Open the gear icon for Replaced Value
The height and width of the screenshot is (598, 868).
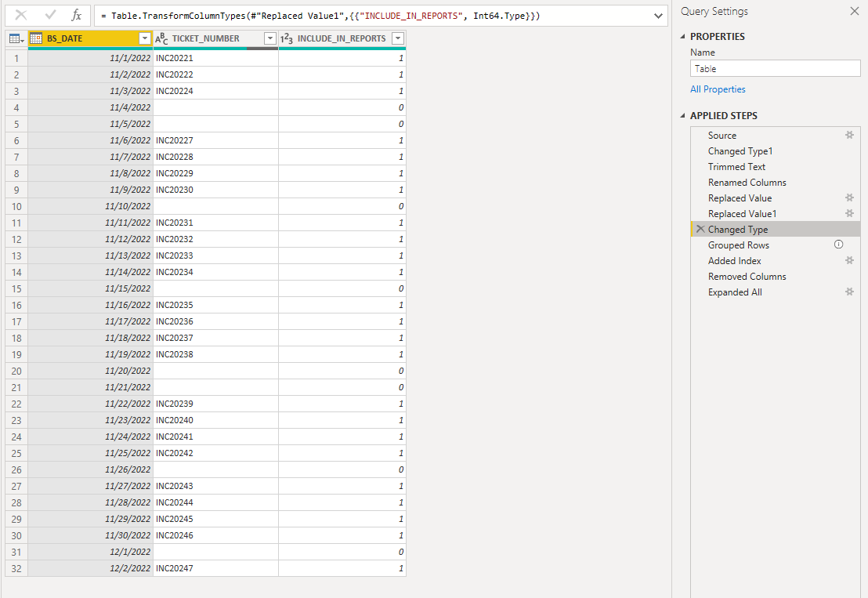849,198
